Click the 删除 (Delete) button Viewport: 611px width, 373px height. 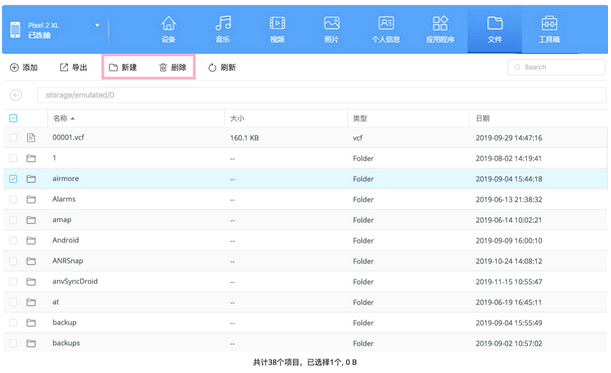tap(173, 67)
